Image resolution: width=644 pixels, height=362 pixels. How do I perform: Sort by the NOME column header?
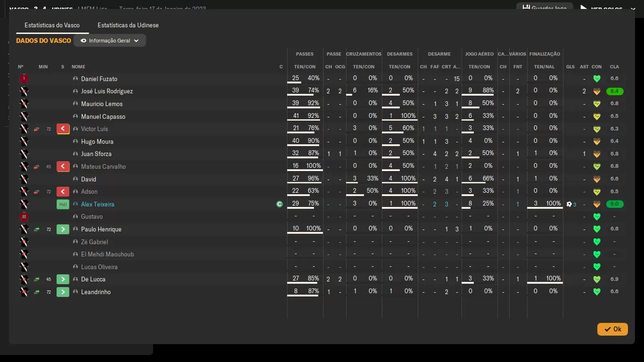tap(78, 67)
